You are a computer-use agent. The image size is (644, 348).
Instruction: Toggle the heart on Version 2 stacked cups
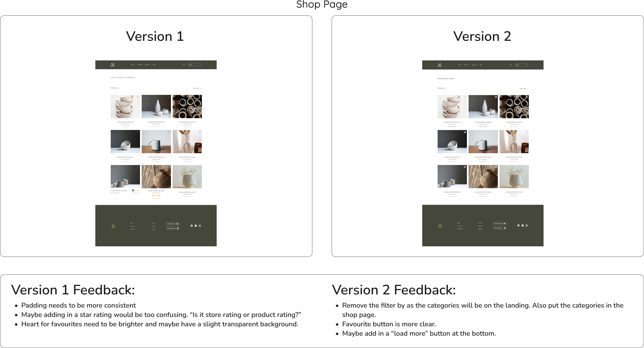tap(465, 97)
